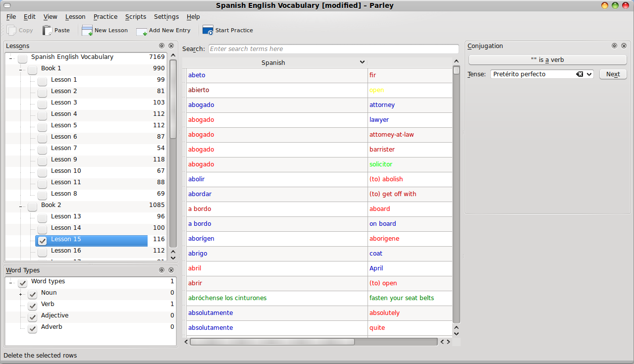Check the Spanish English Vocabulary checkbox

coord(22,58)
